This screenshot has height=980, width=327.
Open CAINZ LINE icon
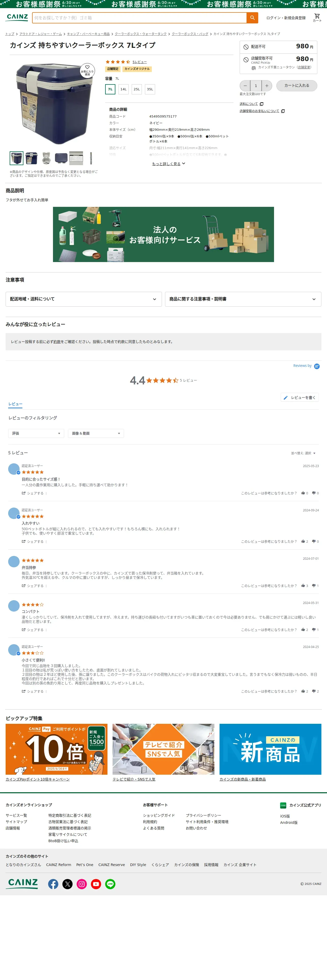pos(110,884)
